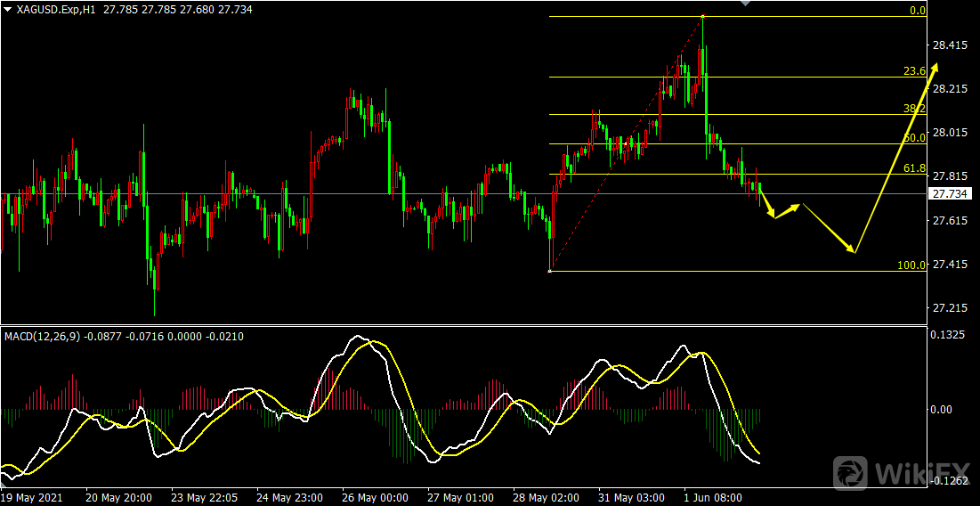The width and height of the screenshot is (980, 506).
Task: Click the small yellow arrowhead below current price
Action: point(774,215)
